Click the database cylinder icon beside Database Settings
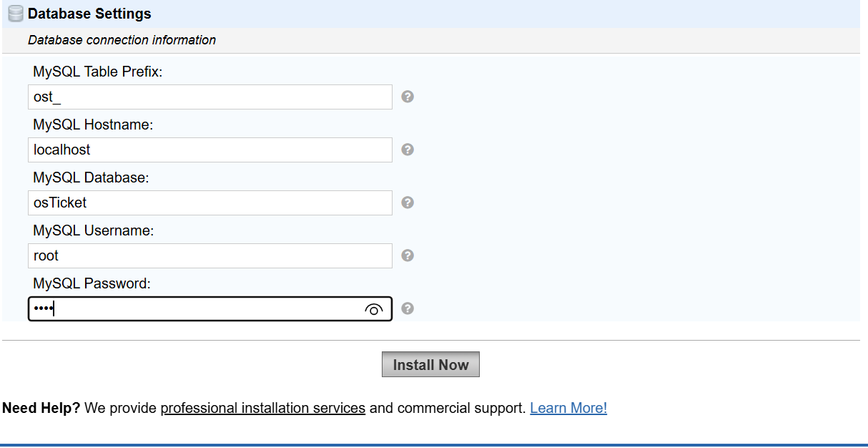This screenshot has height=448, width=868. (16, 14)
